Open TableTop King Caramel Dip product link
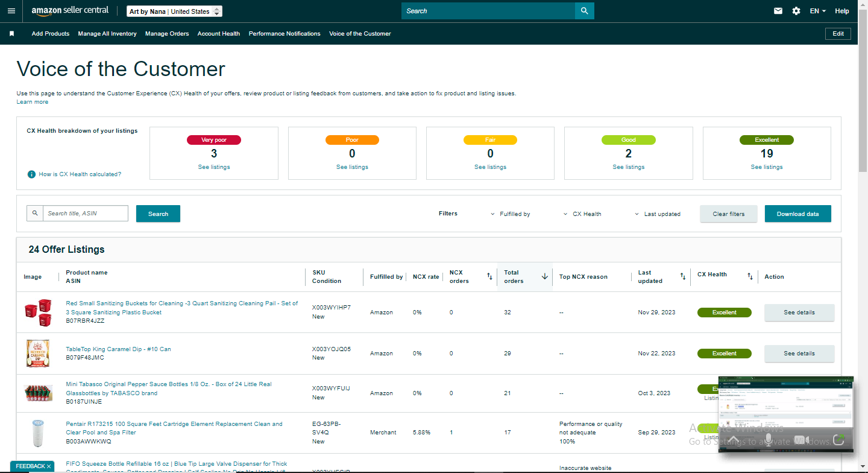Viewport: 868px width, 473px height. (x=118, y=349)
